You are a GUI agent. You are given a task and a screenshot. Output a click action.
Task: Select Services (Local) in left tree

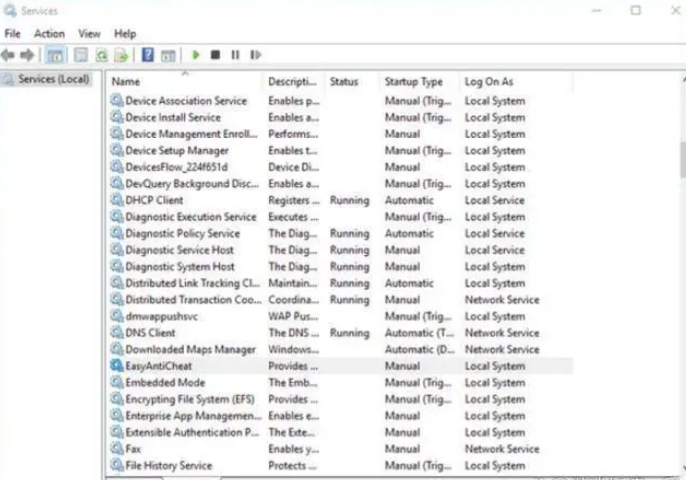(53, 79)
